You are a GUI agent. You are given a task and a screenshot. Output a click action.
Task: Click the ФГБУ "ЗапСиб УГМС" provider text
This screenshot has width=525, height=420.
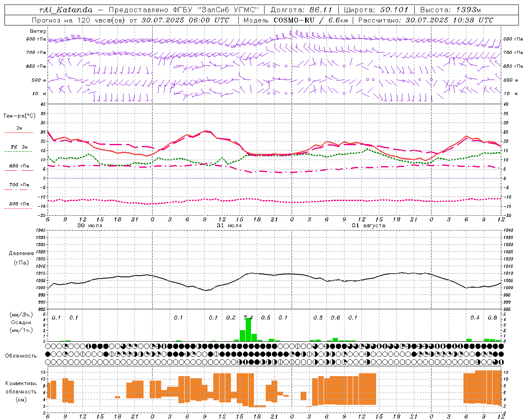coord(217,10)
